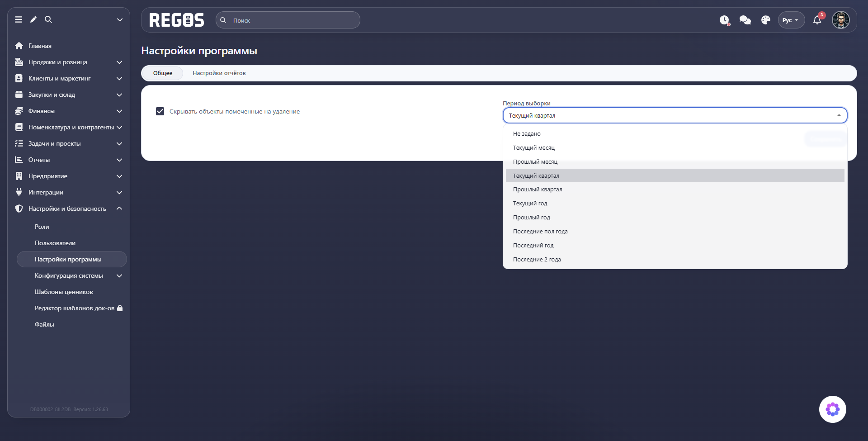868x441 pixels.
Task: Open Файлы in sidebar
Action: 44,324
